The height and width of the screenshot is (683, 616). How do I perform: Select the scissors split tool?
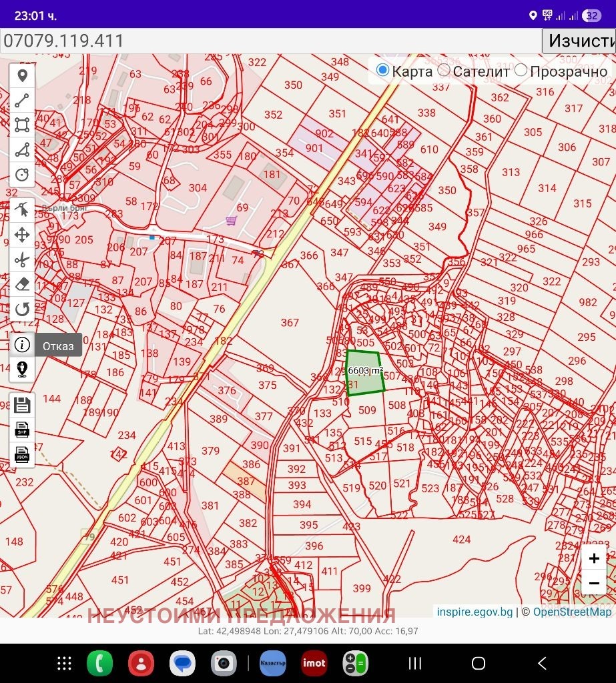pyautogui.click(x=22, y=259)
